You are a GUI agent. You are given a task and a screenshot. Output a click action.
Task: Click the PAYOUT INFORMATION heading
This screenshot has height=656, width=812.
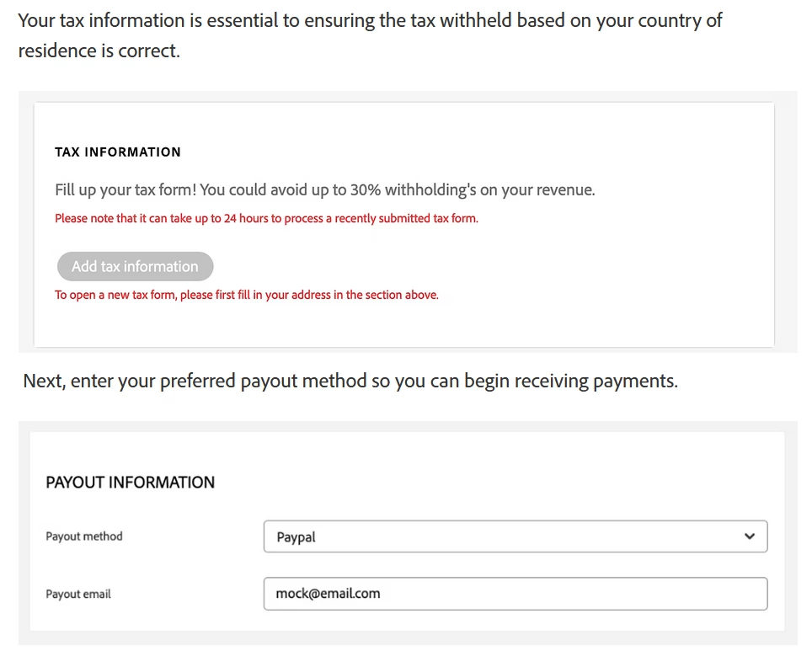(130, 482)
